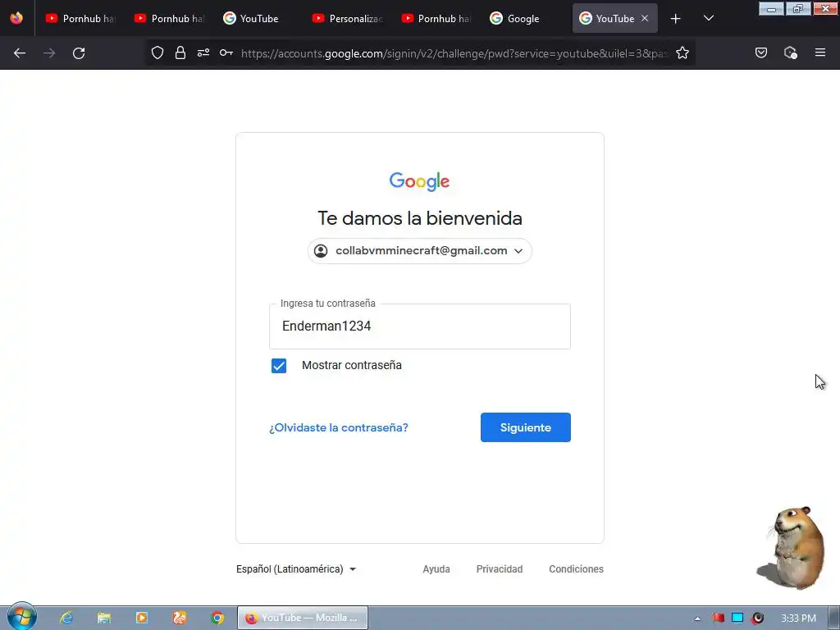Click the orange taskbar app icon

[x=180, y=618]
